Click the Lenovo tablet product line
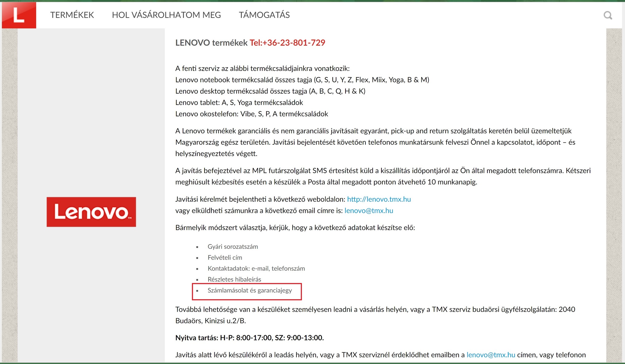The width and height of the screenshot is (625, 364). 239,103
